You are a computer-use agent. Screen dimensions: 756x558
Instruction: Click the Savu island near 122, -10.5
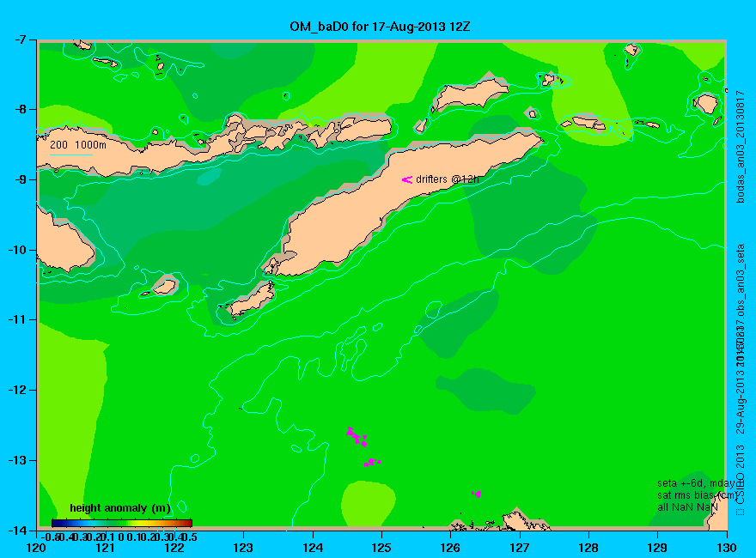click(164, 287)
